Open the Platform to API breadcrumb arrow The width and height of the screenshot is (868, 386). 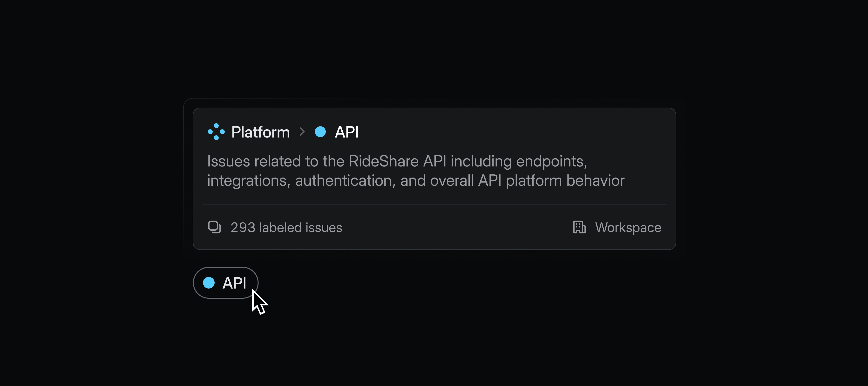(302, 132)
